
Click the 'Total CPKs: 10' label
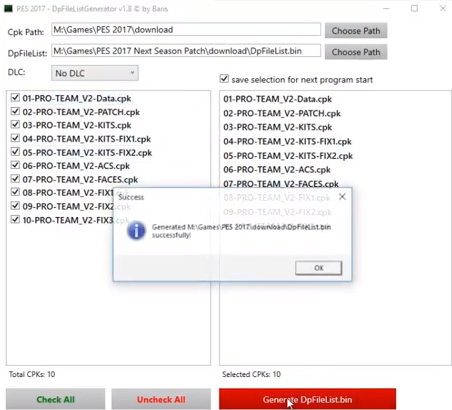32,374
